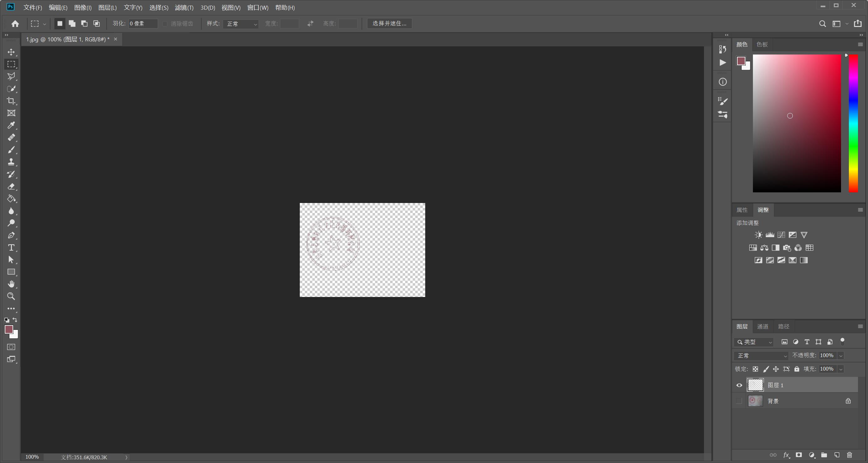Toggle lock transparent pixels
The height and width of the screenshot is (463, 868).
click(x=755, y=369)
